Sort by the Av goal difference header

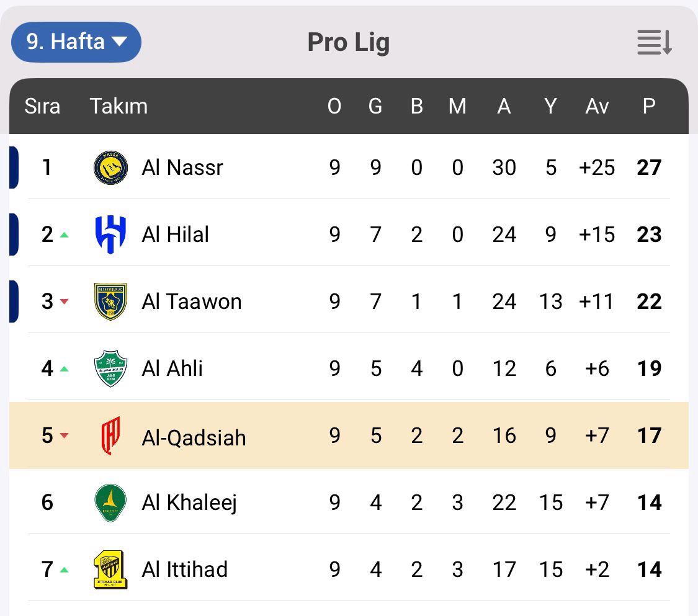point(596,106)
